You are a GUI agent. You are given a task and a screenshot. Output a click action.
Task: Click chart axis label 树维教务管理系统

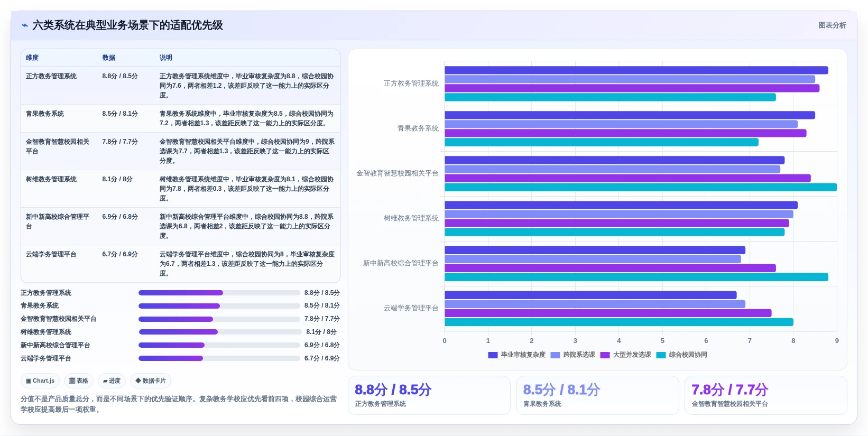pos(411,218)
